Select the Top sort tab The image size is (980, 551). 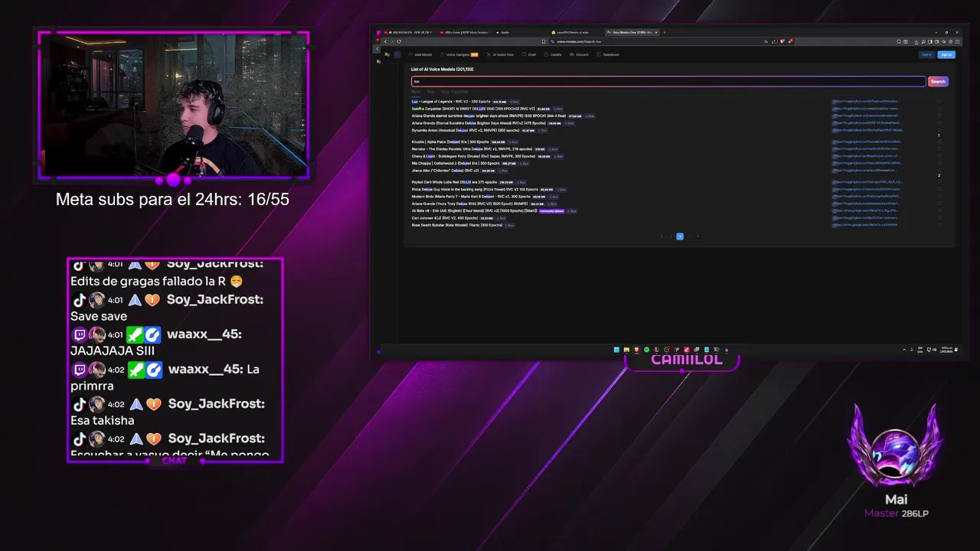pyautogui.click(x=431, y=92)
